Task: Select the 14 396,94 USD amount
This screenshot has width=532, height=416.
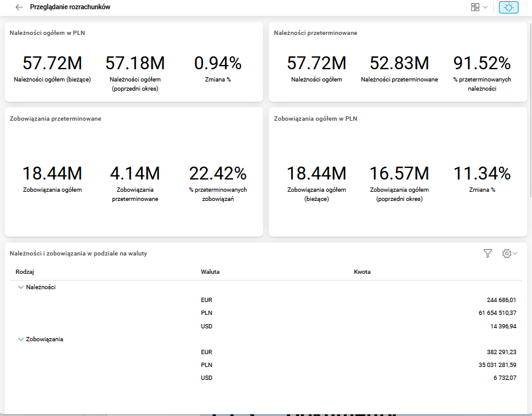Action: [503, 326]
